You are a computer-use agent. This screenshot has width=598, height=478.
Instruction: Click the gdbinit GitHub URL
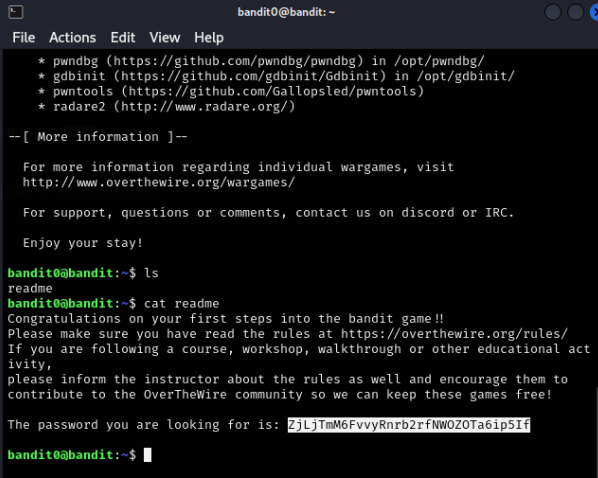coord(249,76)
